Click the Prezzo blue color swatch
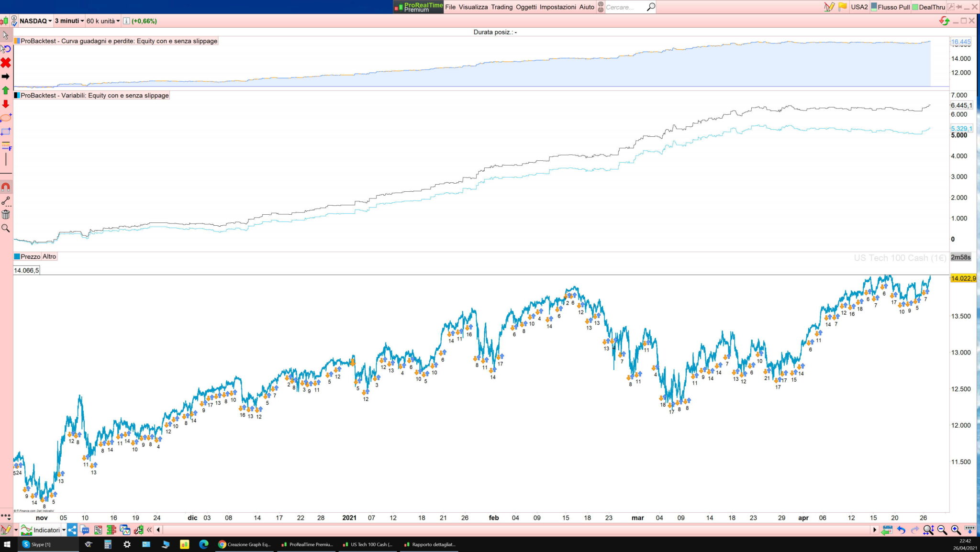The image size is (980, 552). pos(17,257)
